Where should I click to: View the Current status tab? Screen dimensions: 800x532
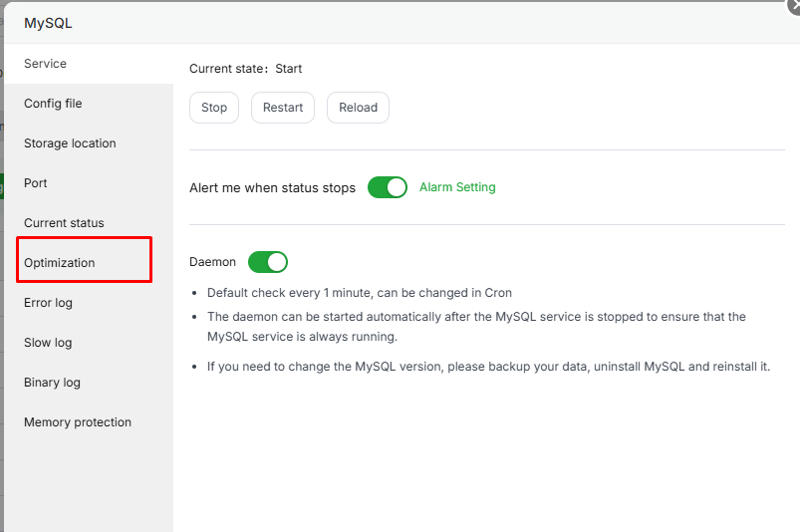(x=88, y=223)
